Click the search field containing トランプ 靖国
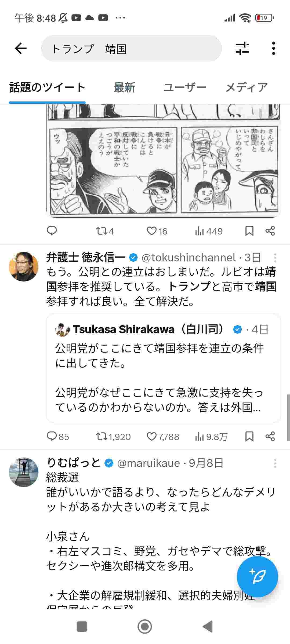The image size is (290, 644). (131, 49)
